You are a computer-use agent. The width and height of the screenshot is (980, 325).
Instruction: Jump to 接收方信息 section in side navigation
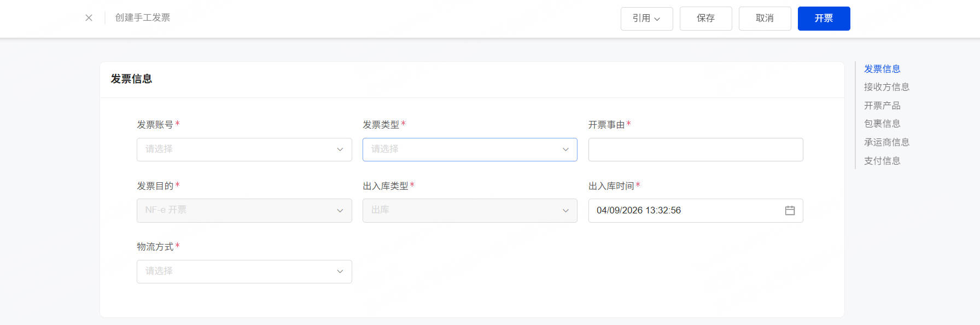886,87
